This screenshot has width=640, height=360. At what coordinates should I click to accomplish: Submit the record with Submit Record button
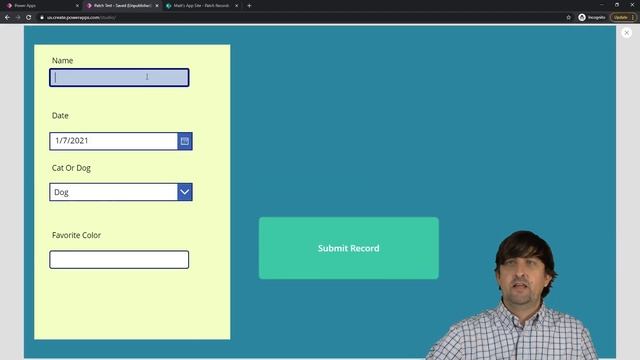349,248
